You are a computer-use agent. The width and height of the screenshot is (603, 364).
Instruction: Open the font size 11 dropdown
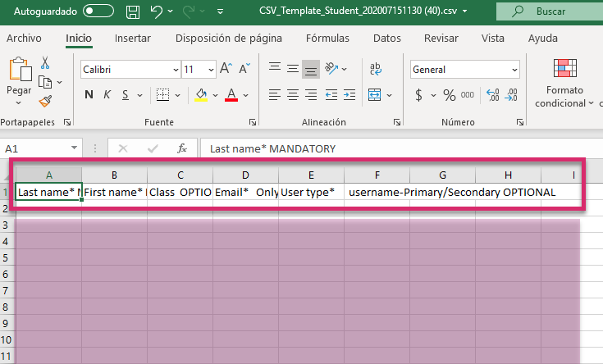point(211,70)
